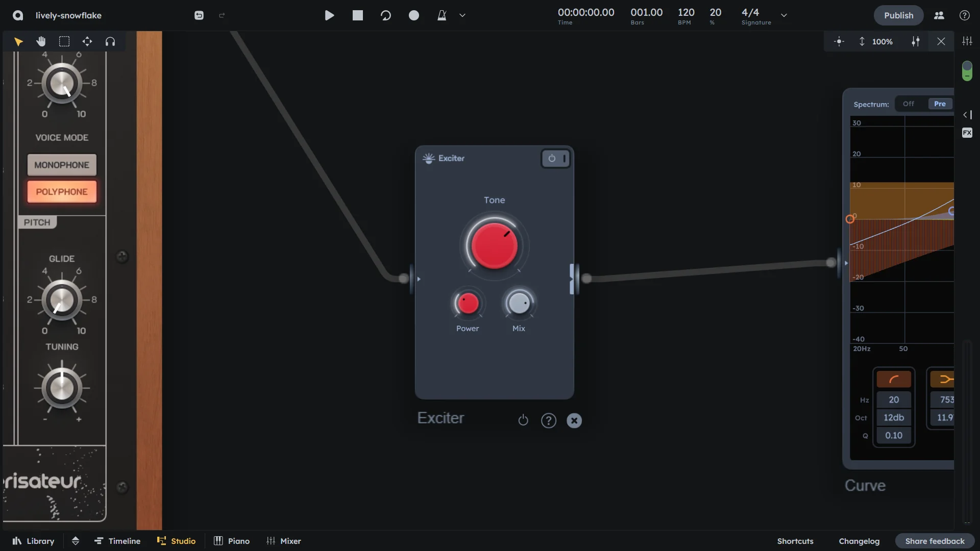The image size is (980, 551).
Task: Activate the rectangle selection tool
Action: pos(64,41)
